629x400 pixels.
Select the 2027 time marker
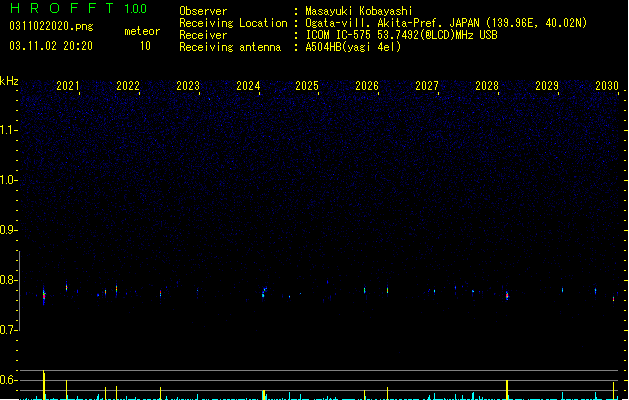tap(427, 86)
